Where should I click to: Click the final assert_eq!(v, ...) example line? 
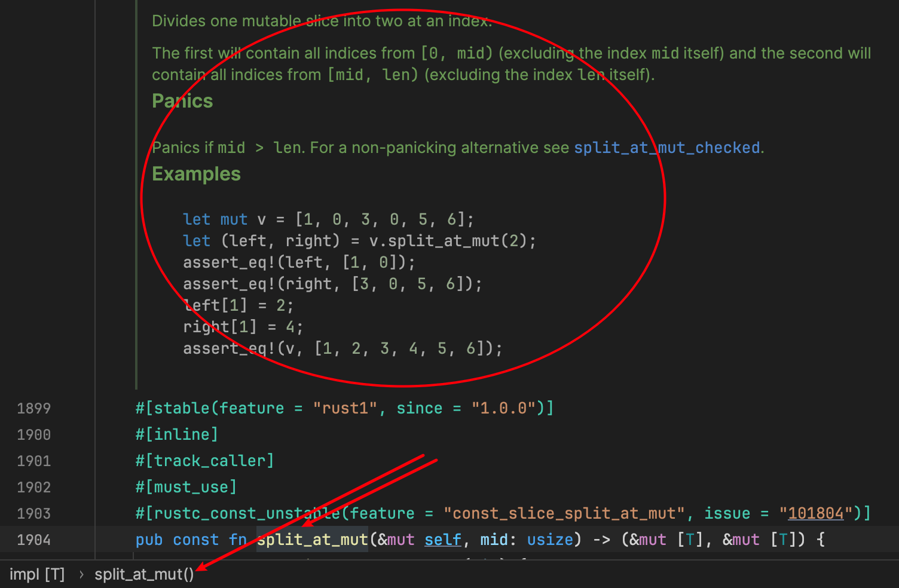343,348
